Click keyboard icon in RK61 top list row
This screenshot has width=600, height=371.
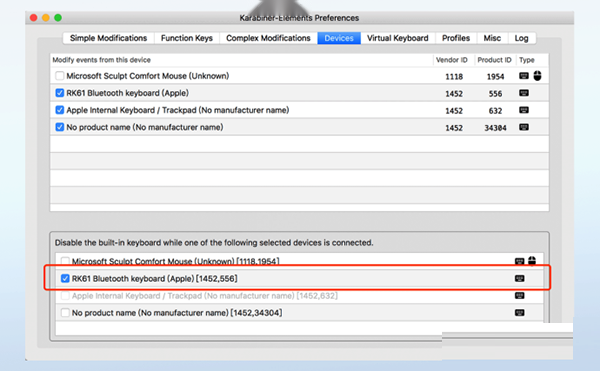tap(524, 93)
